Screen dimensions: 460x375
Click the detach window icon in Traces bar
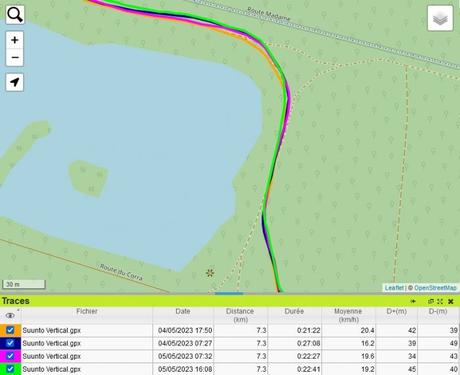pyautogui.click(x=431, y=301)
